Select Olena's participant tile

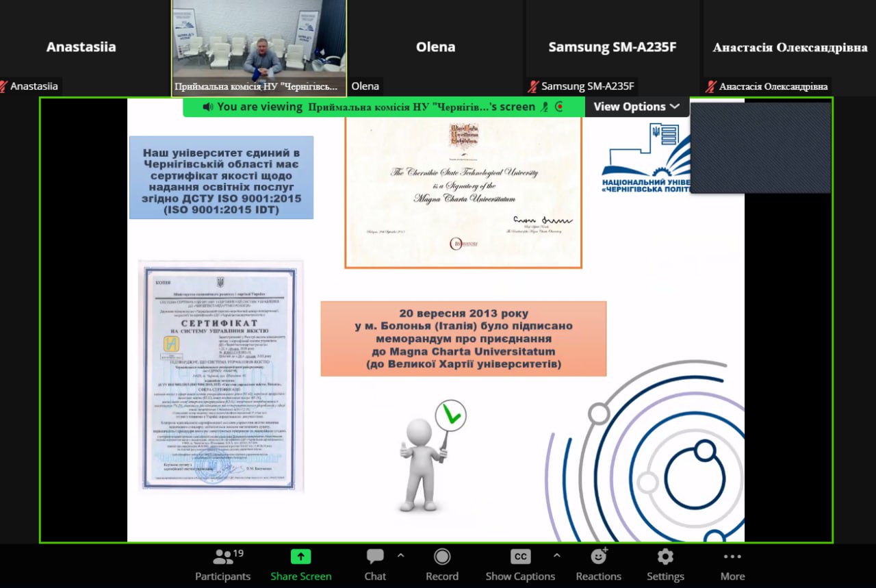435,47
